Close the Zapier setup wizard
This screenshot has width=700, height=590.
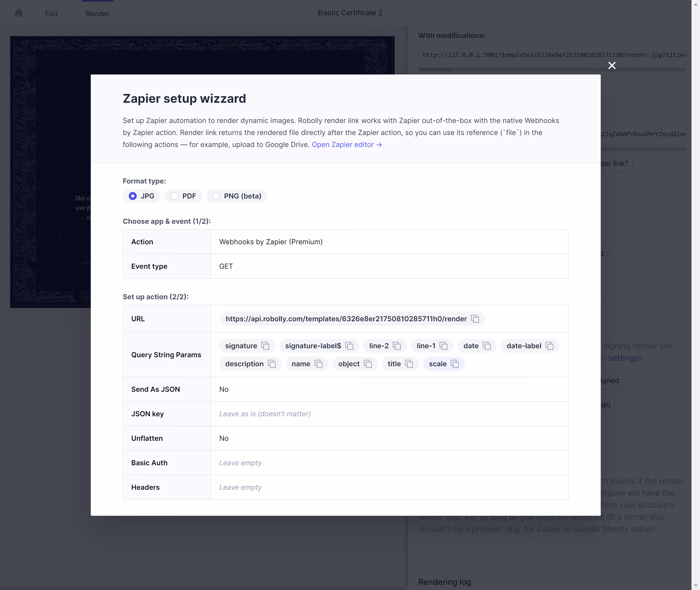pos(612,65)
